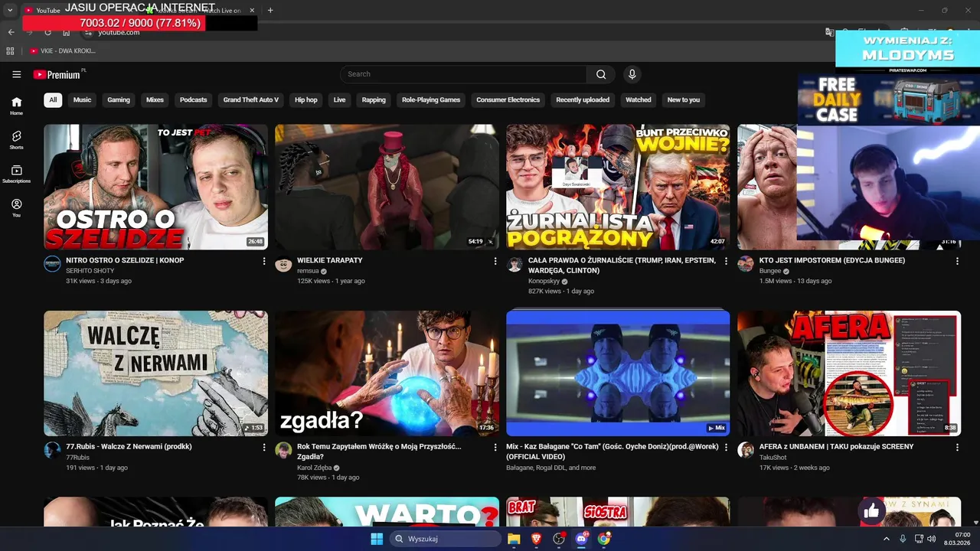Open WIELKIE TARAPATY video thumbnail
The height and width of the screenshot is (551, 980).
point(387,187)
